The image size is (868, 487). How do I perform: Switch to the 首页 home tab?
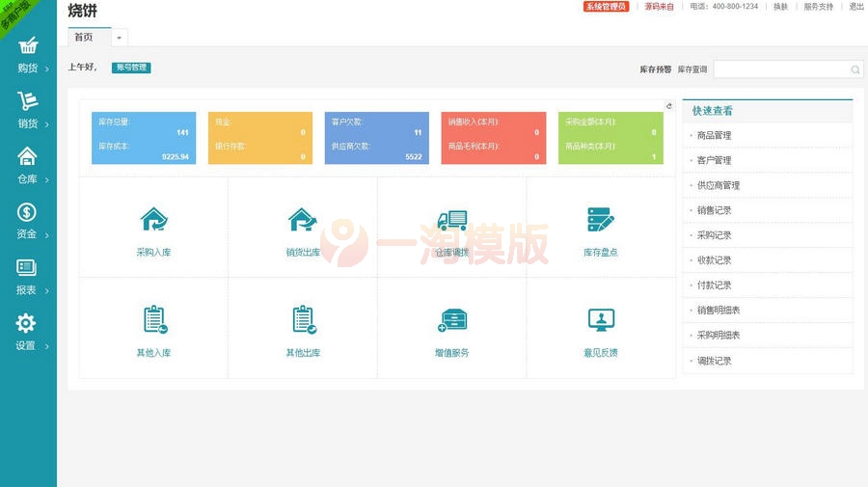tap(85, 38)
